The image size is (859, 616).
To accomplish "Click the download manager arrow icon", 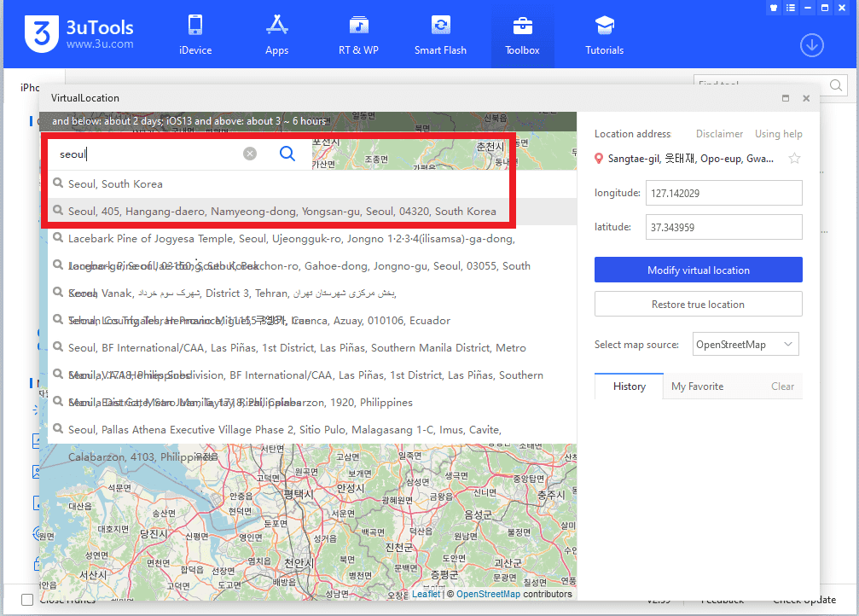I will click(x=811, y=45).
